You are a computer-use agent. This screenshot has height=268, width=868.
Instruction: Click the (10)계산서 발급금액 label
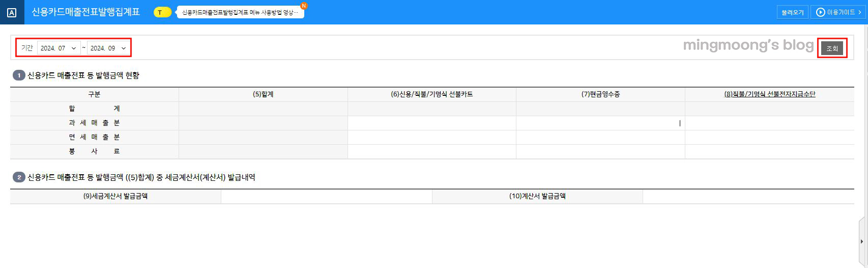click(x=537, y=196)
